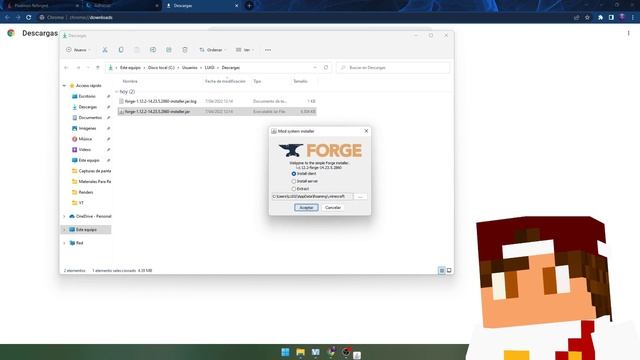
Task: Open Música in the sidebar
Action: pyautogui.click(x=85, y=139)
